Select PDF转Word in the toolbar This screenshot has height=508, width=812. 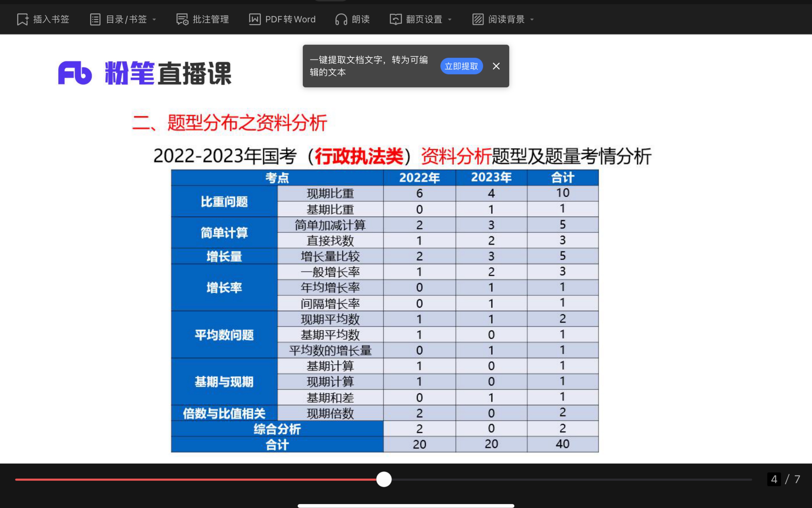290,19
